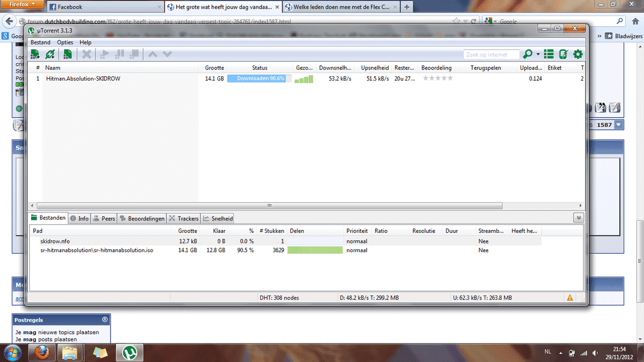The width and height of the screenshot is (644, 362).
Task: Click the Create New Torrent icon
Action: click(68, 54)
